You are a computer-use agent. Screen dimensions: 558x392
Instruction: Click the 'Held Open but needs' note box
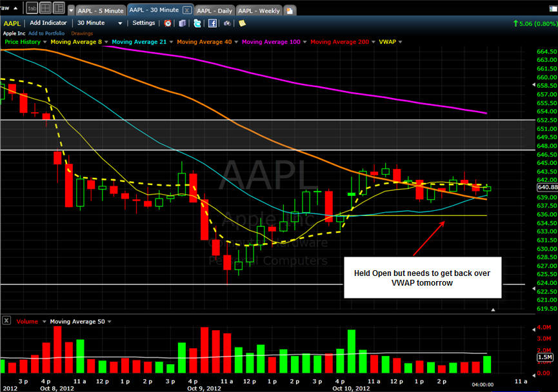pyautogui.click(x=423, y=278)
